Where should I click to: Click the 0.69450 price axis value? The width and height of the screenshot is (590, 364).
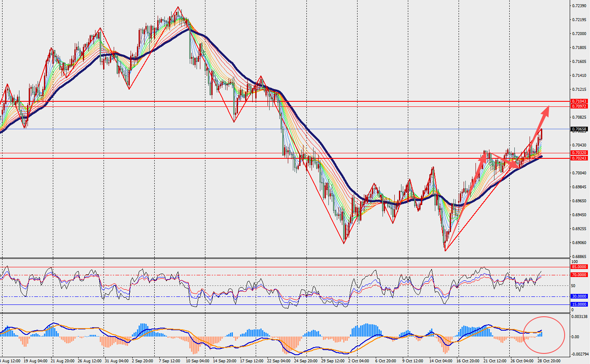click(579, 215)
